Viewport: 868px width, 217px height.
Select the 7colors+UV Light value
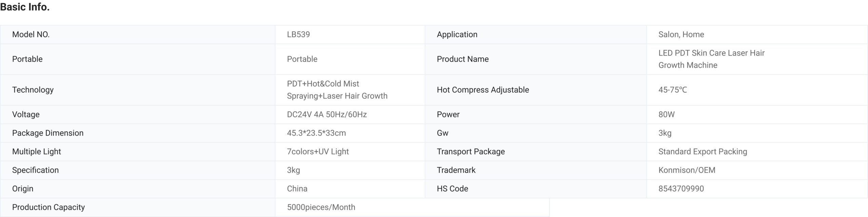pos(318,151)
